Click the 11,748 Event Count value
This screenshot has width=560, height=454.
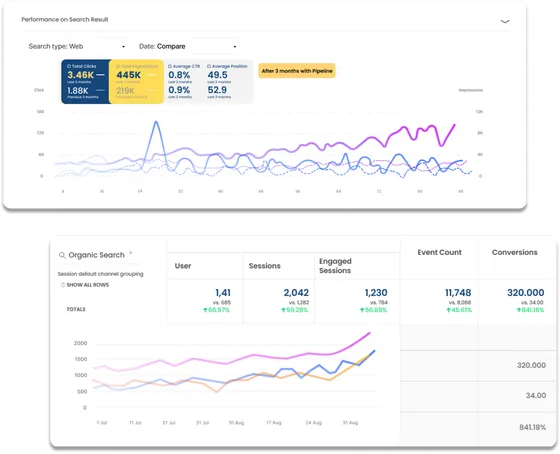[458, 293]
